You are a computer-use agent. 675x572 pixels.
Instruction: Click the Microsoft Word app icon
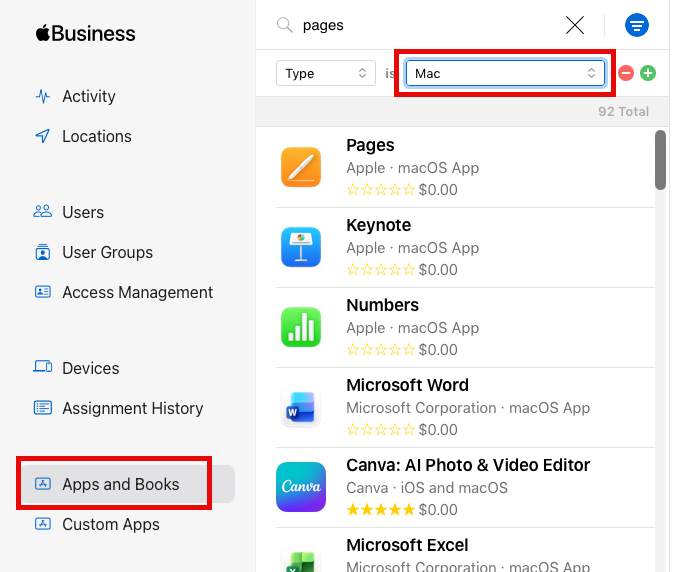[x=301, y=407]
